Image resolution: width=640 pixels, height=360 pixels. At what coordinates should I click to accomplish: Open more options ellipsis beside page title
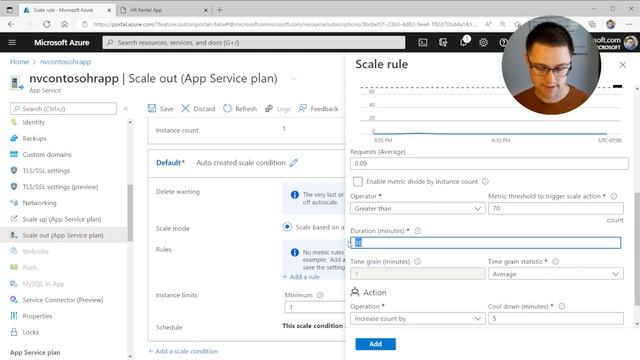[x=293, y=78]
